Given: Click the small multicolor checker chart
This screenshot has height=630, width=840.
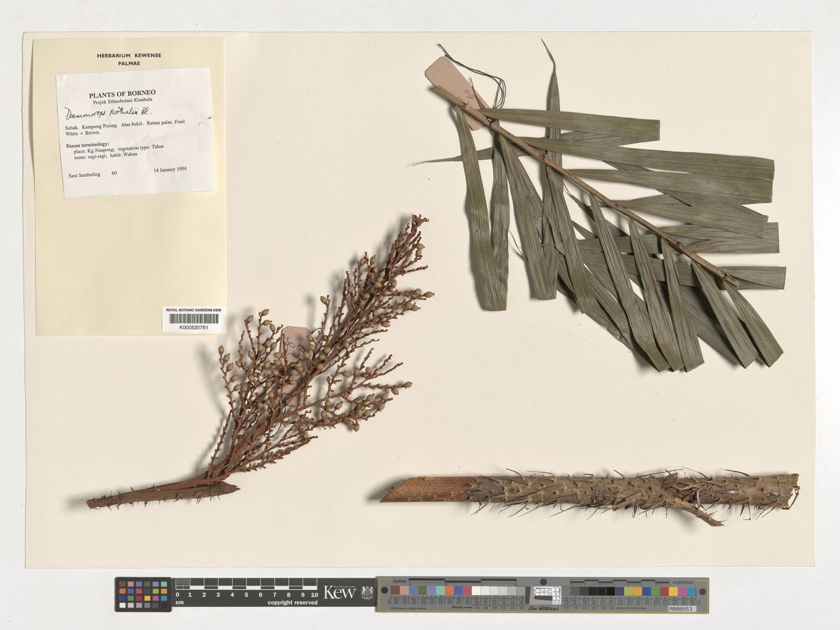Looking at the screenshot, I should click(143, 594).
